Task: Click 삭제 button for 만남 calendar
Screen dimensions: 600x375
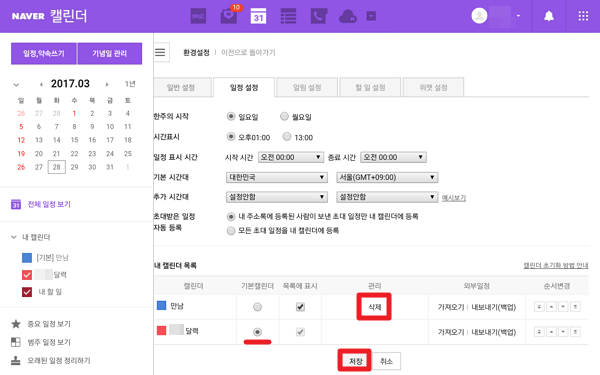Action: pos(374,307)
